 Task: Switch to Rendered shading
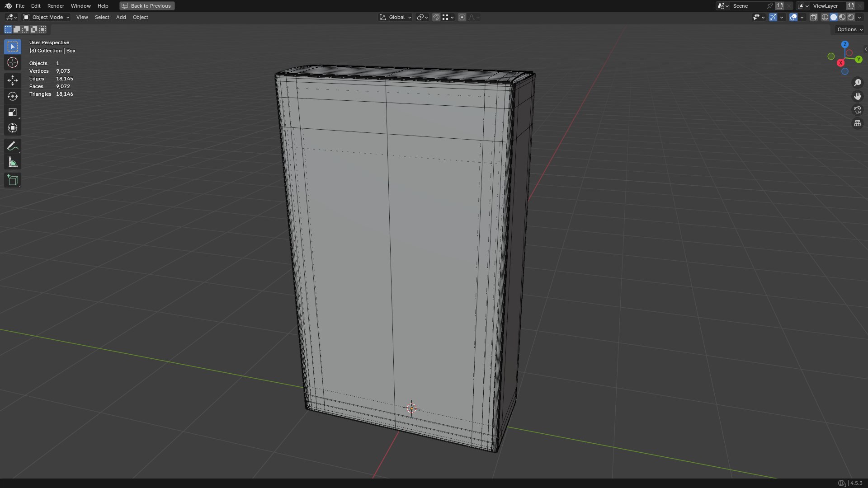[851, 17]
